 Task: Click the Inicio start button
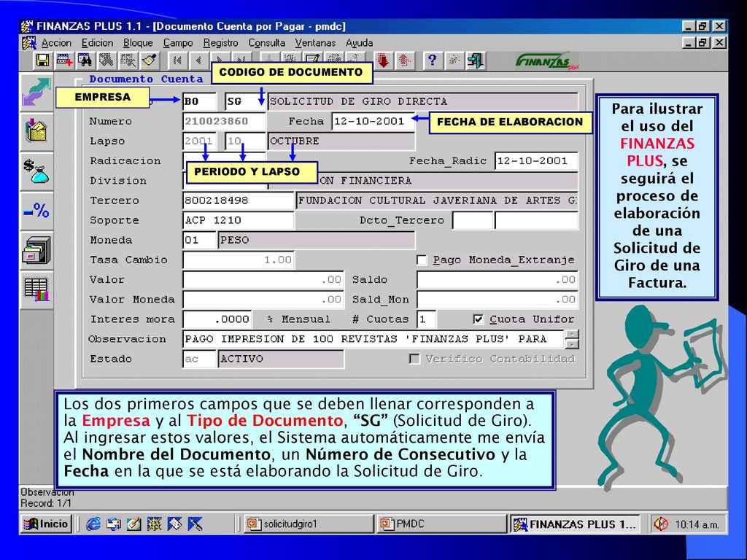click(x=46, y=524)
